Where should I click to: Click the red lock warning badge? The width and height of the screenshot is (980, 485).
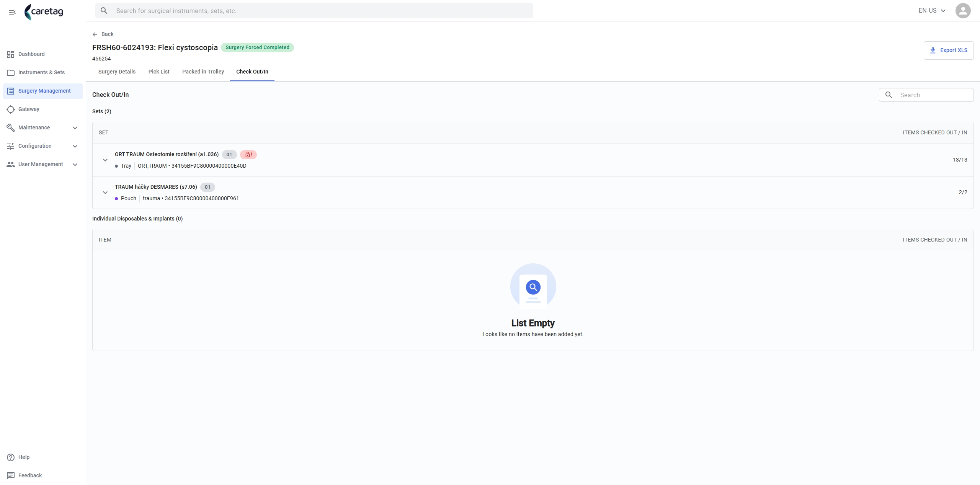tap(248, 155)
